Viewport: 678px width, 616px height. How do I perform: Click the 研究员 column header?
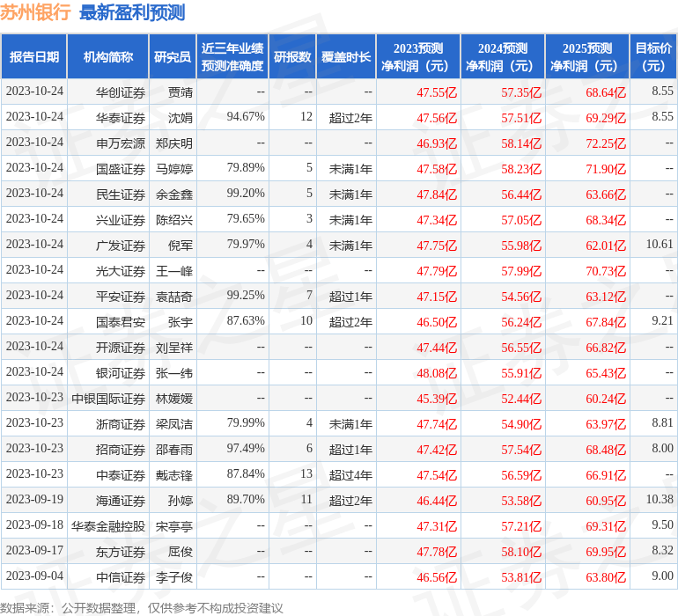click(x=172, y=57)
